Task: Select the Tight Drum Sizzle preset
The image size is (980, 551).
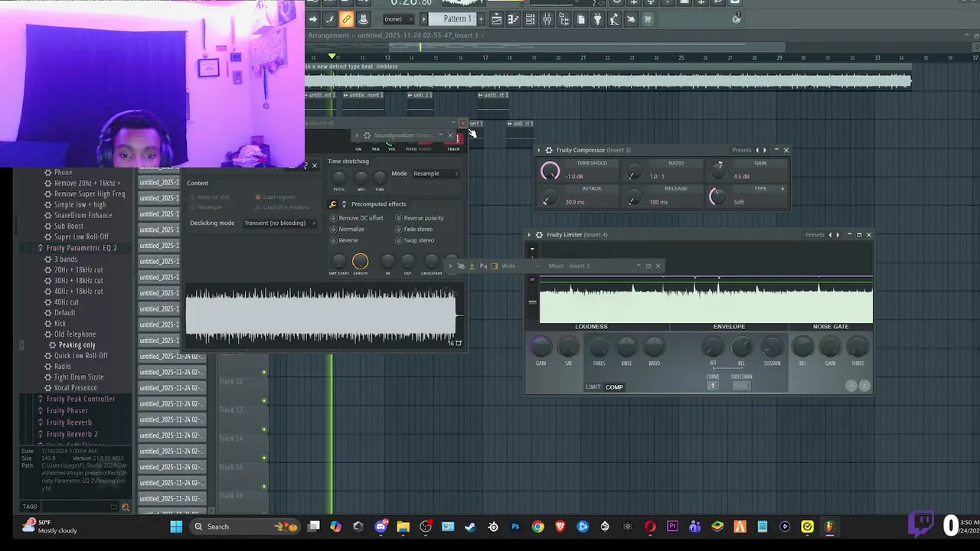Action: 79,377
